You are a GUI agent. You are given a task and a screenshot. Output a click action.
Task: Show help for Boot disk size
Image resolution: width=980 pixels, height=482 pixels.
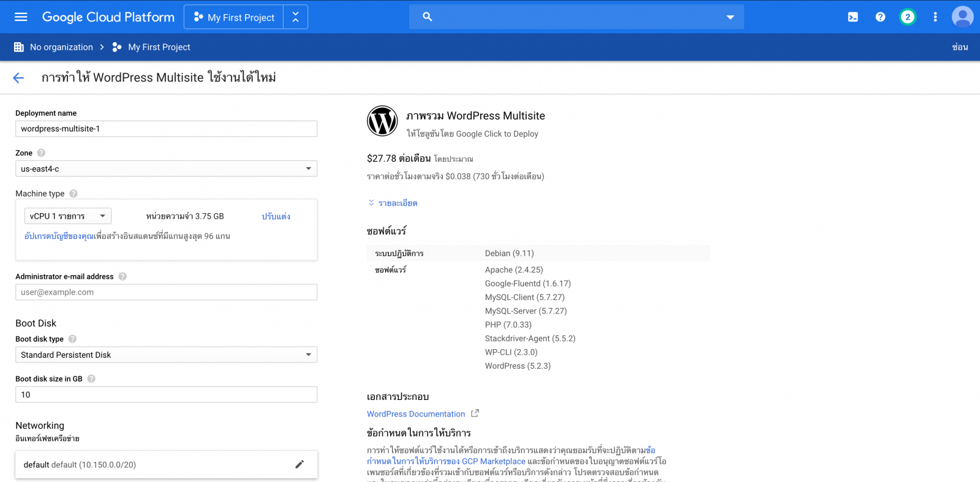pos(91,379)
